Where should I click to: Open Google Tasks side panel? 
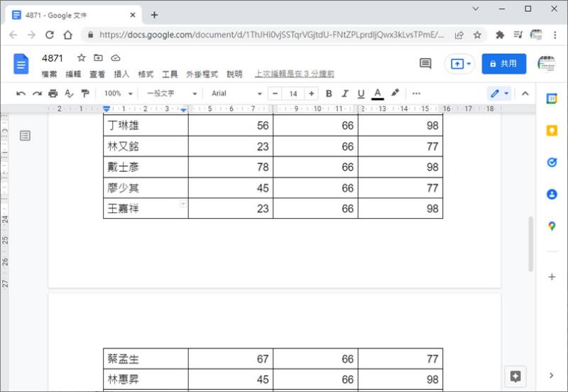tap(552, 163)
